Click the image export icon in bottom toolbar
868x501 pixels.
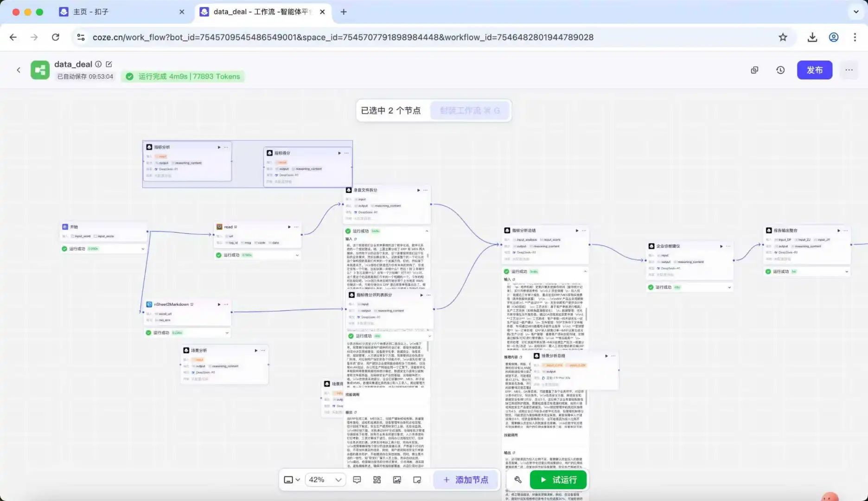(397, 480)
